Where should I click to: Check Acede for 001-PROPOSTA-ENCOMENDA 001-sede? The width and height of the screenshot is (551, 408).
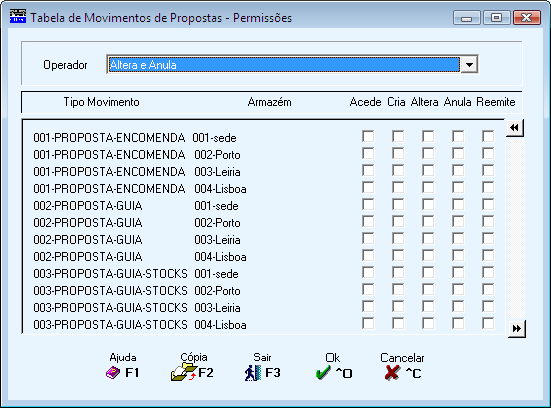[x=368, y=136]
